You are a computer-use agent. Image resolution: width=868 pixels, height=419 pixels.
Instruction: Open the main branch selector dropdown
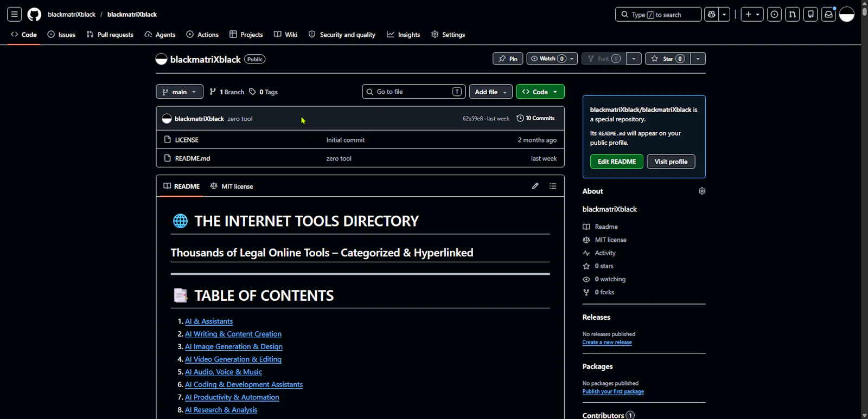(180, 92)
